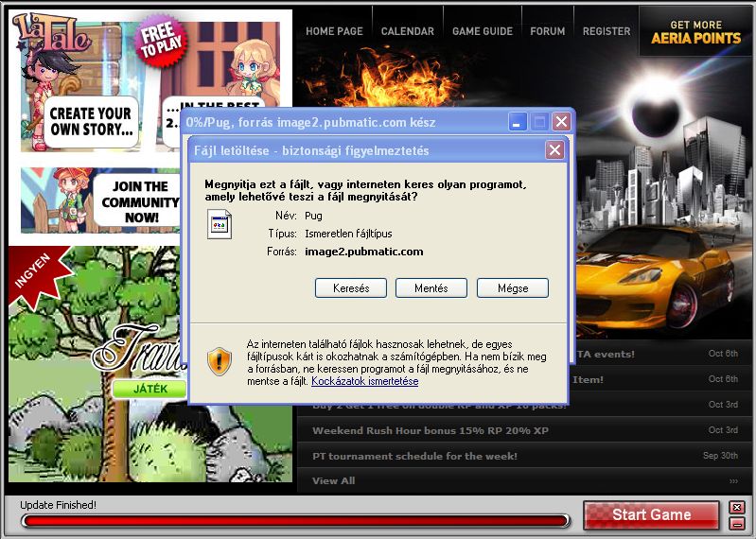This screenshot has width=756, height=539.
Task: Close the Fájl letöltése security warning dialog
Action: [x=554, y=150]
